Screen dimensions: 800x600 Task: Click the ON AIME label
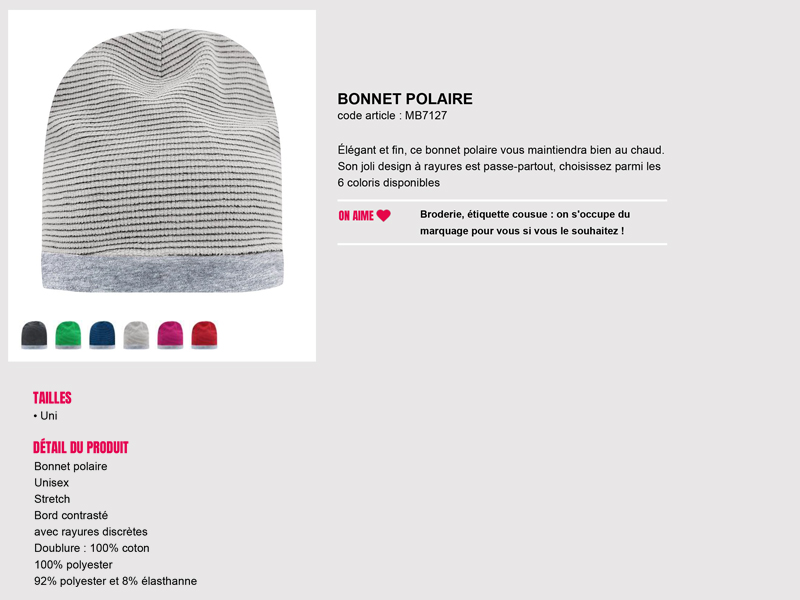coord(356,216)
